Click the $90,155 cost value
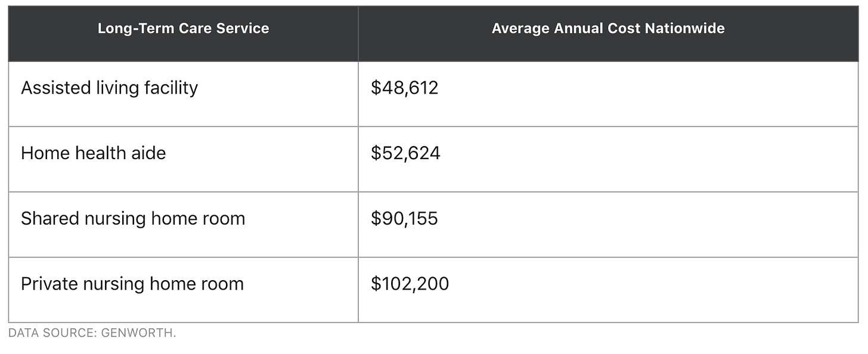Image resolution: width=868 pixels, height=354 pixels. click(x=404, y=219)
